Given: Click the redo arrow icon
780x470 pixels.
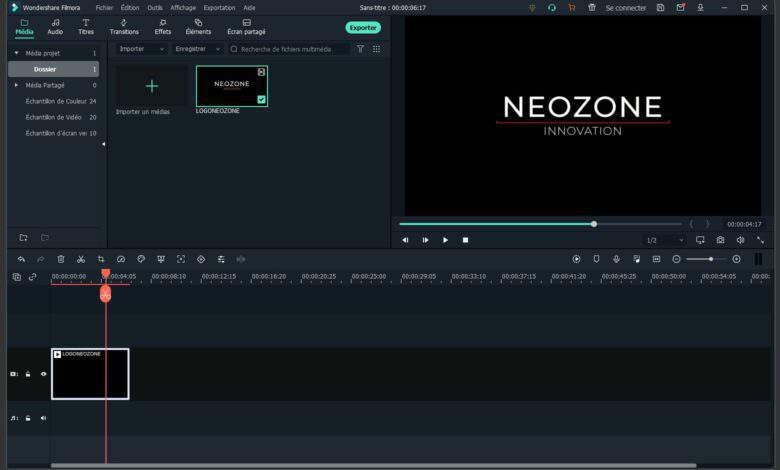Looking at the screenshot, I should tap(41, 259).
